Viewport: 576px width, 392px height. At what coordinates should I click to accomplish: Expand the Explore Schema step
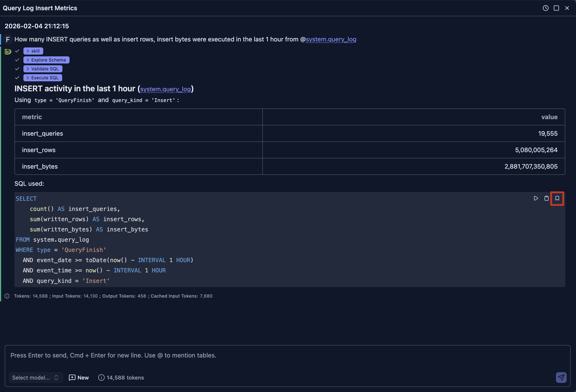click(x=46, y=60)
